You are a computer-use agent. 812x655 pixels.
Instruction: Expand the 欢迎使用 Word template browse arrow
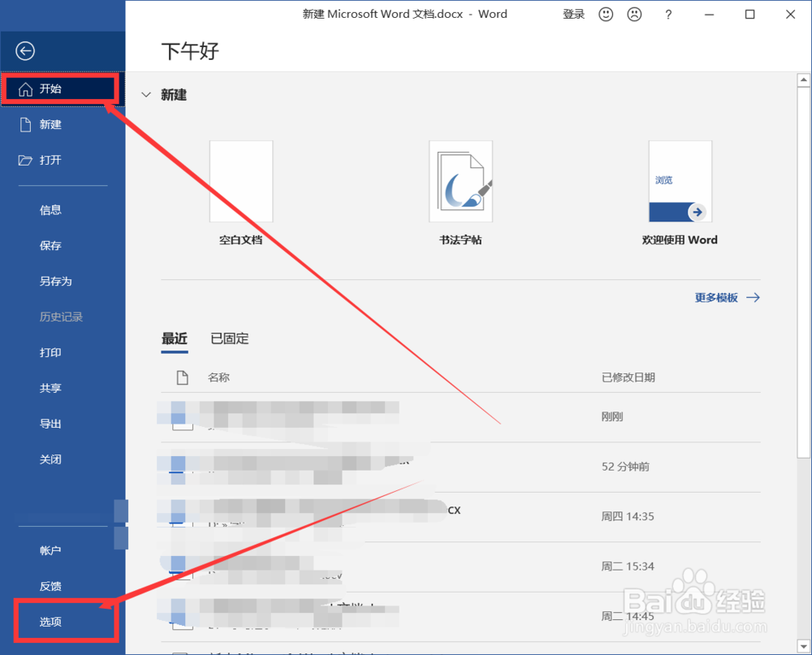click(697, 212)
